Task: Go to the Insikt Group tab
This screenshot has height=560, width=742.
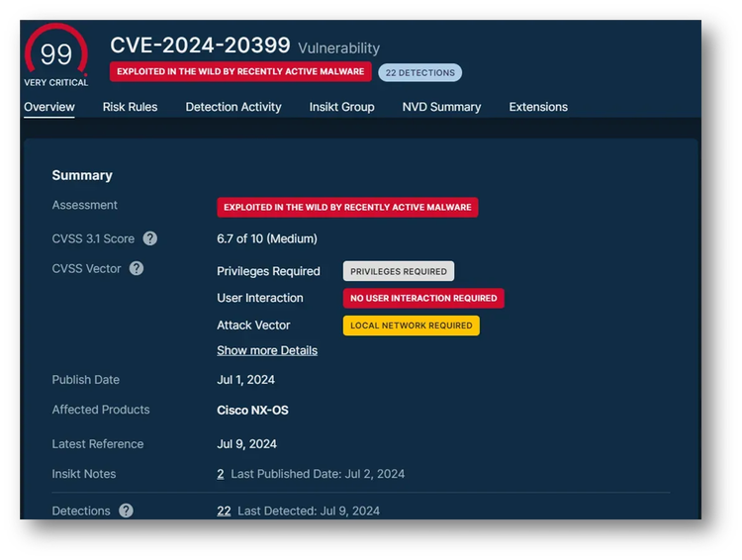Action: point(341,107)
